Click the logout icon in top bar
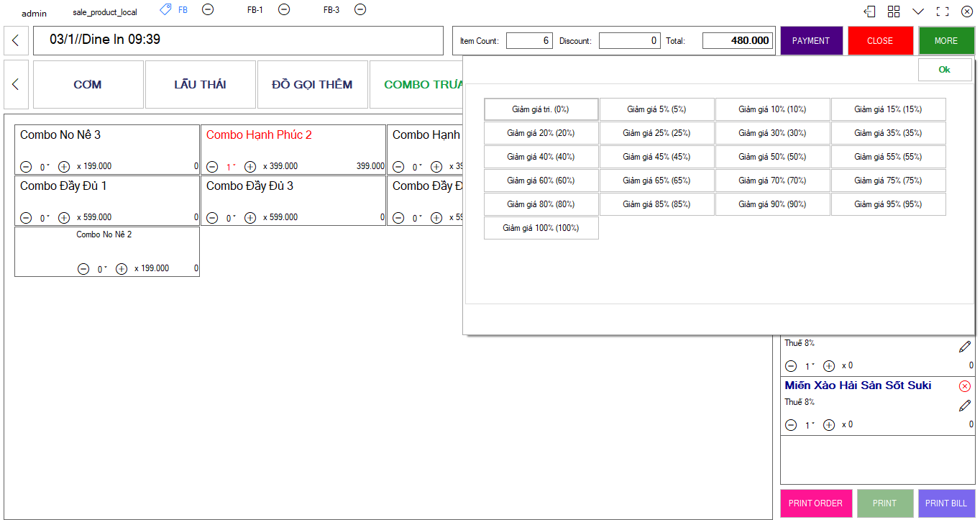Image resolution: width=980 pixels, height=520 pixels. click(x=870, y=12)
